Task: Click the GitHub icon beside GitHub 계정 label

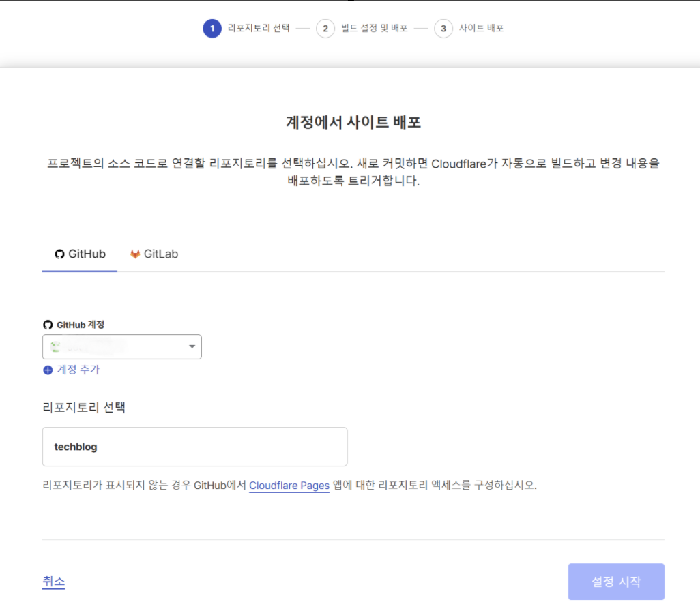Action: click(x=48, y=325)
